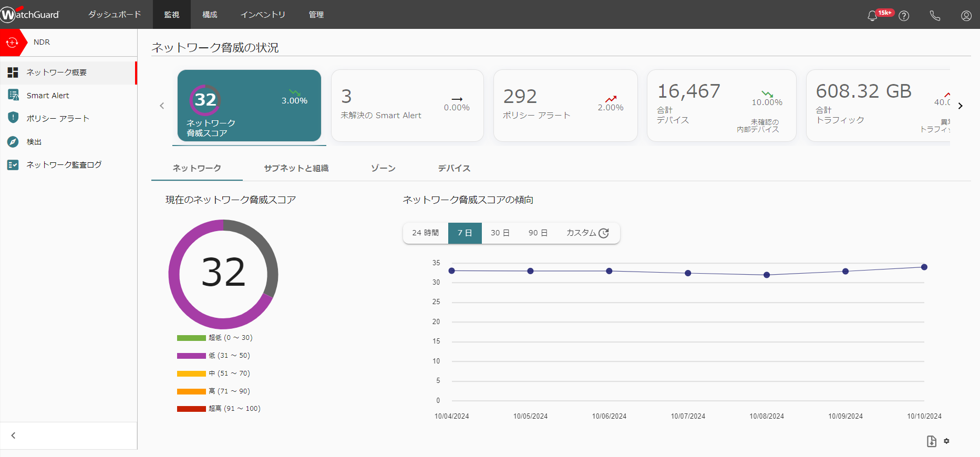Viewport: 980px width, 457px height.
Task: Switch to the デバイス tab
Action: 455,168
